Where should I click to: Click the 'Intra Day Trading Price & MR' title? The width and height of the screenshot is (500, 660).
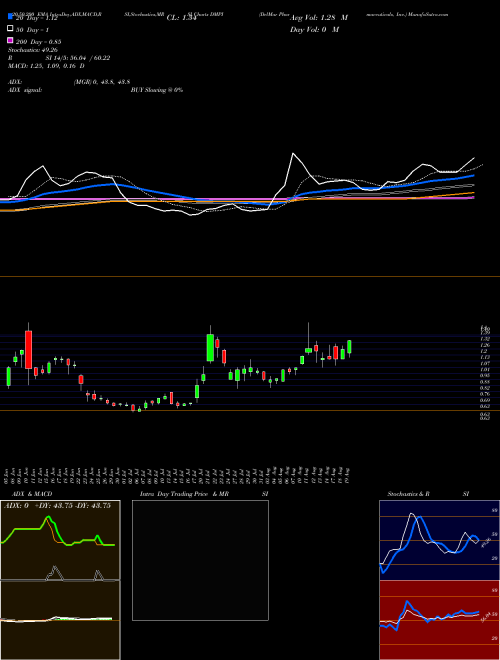[184, 494]
